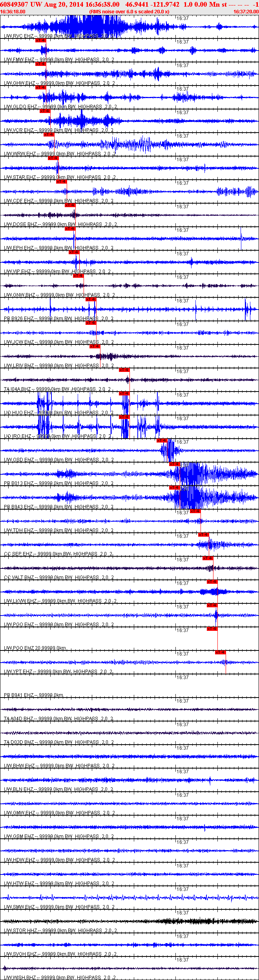The width and height of the screenshot is (259, 980).
Task: Select the pick marker above UW VCR trace
Action: click(x=45, y=111)
